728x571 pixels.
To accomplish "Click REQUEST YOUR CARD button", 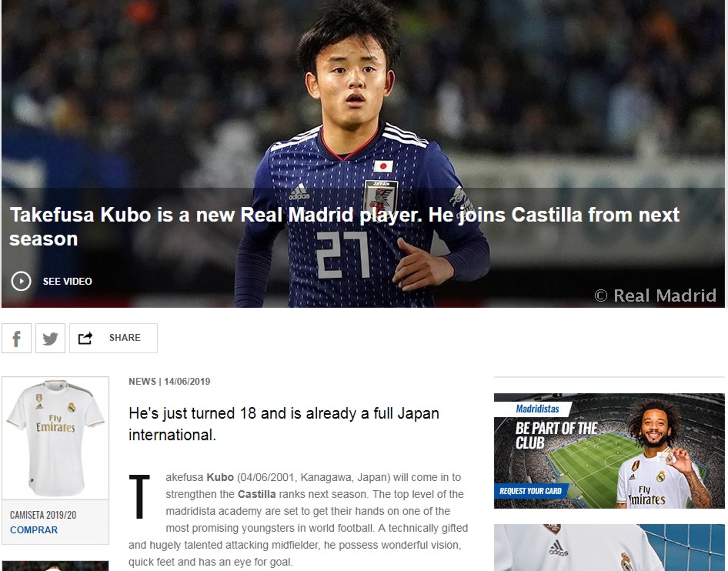I will coord(530,491).
